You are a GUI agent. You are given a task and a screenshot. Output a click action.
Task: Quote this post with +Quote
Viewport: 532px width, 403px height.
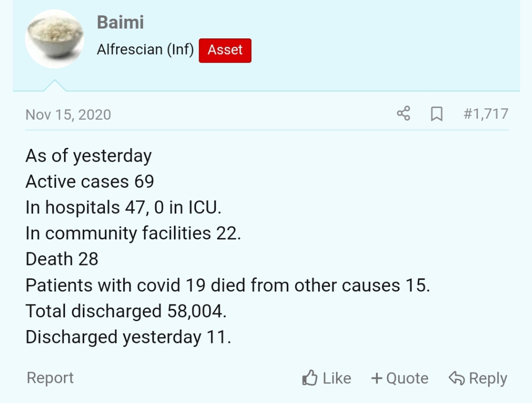[399, 378]
